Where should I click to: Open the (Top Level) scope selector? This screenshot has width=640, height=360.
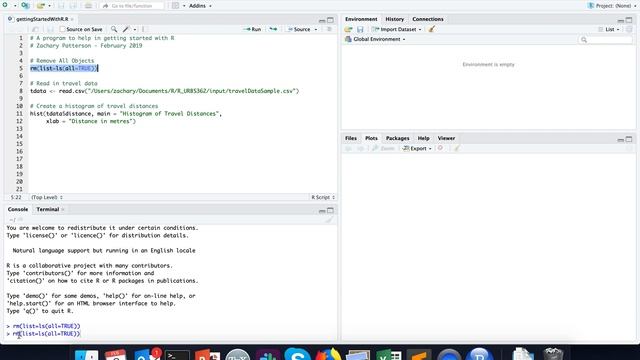[x=47, y=197]
